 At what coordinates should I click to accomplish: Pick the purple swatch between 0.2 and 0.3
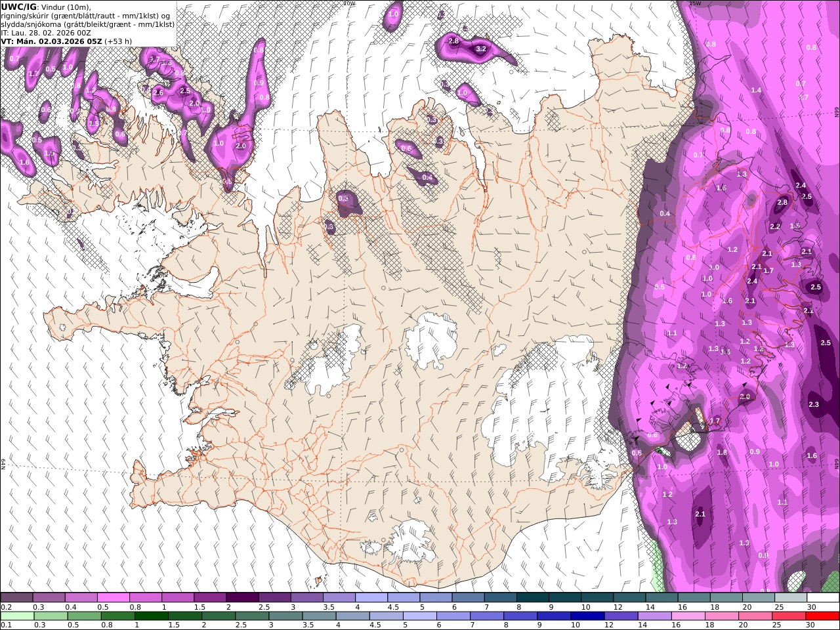coord(17,597)
